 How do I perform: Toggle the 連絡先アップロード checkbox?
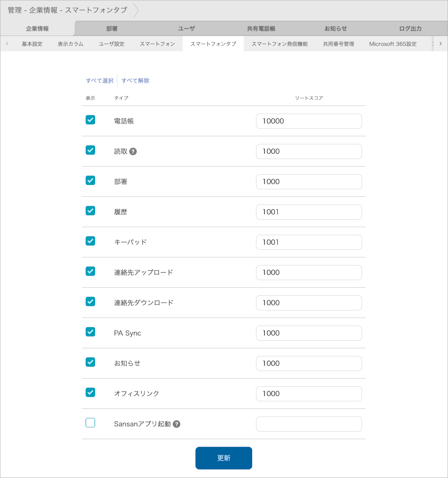[x=90, y=271]
